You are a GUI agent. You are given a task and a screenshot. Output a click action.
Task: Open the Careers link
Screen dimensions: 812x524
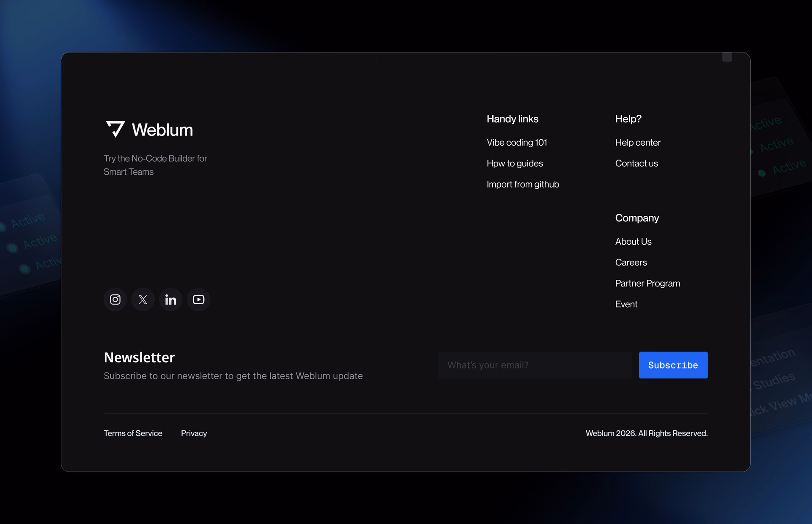point(631,262)
